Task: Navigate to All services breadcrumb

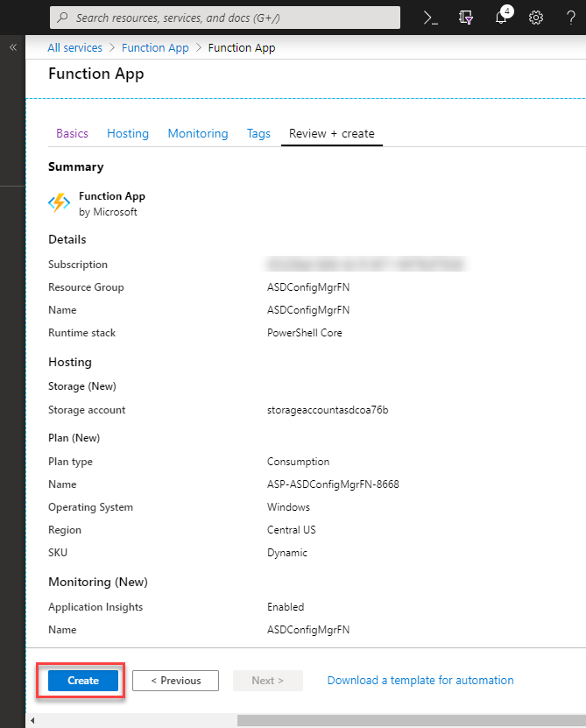Action: tap(74, 47)
